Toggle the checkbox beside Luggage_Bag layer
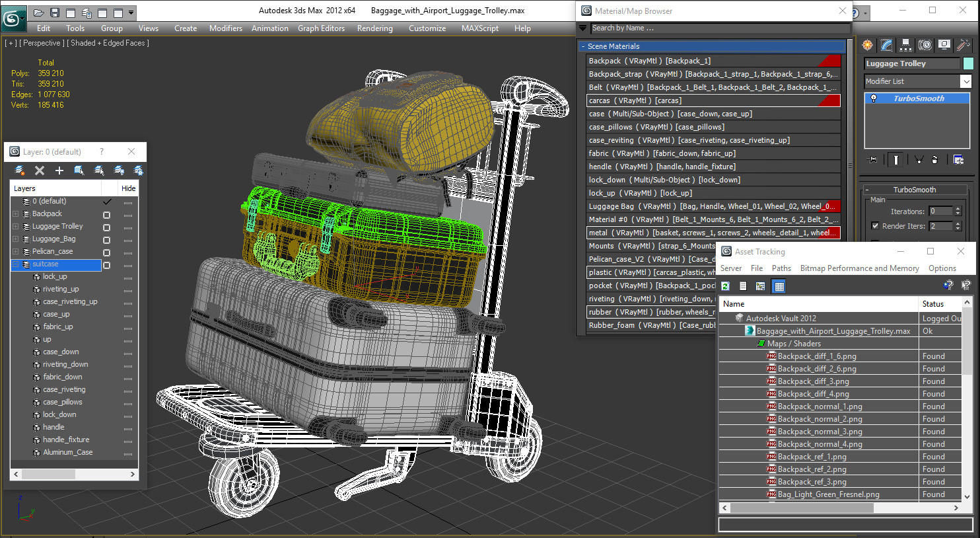 point(106,240)
